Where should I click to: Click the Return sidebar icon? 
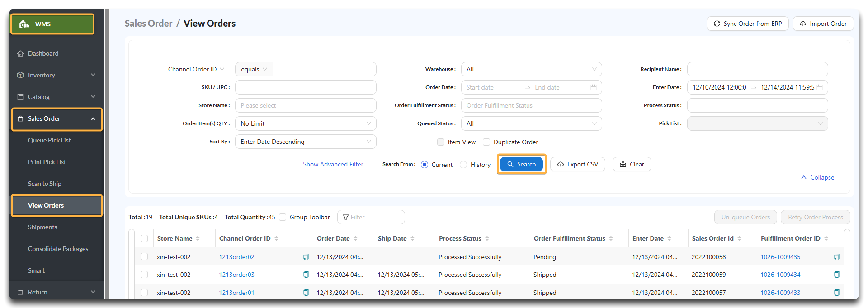point(20,292)
